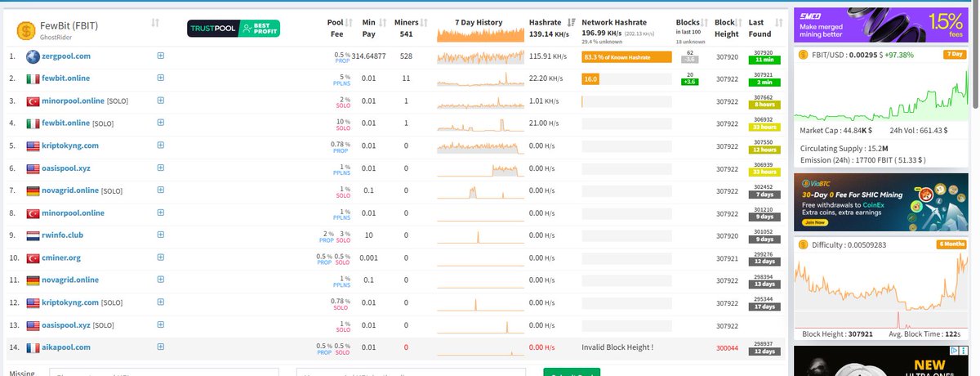Click the +3.6 blocks badge for fewbit.online

click(688, 83)
